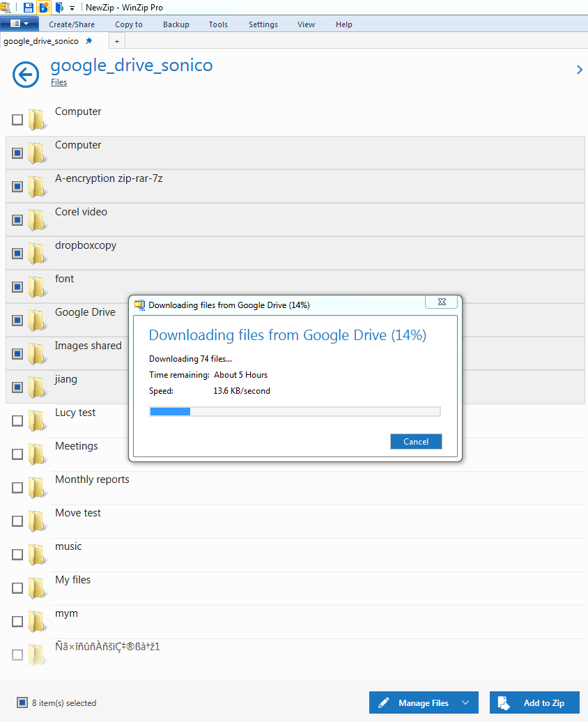
Task: Open the Backup menu
Action: (x=176, y=24)
